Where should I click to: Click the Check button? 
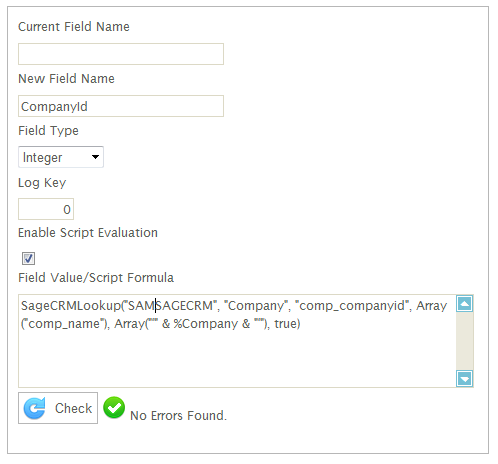(58, 408)
